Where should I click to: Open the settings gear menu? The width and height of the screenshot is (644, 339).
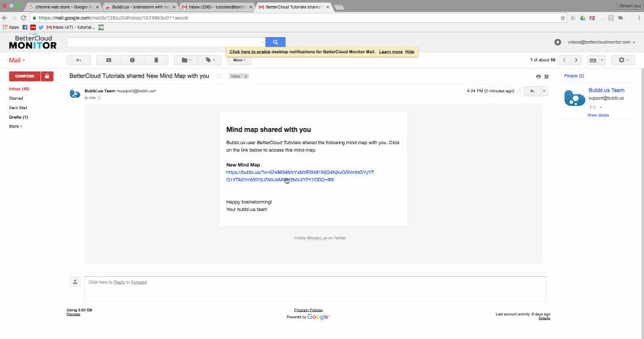623,60
